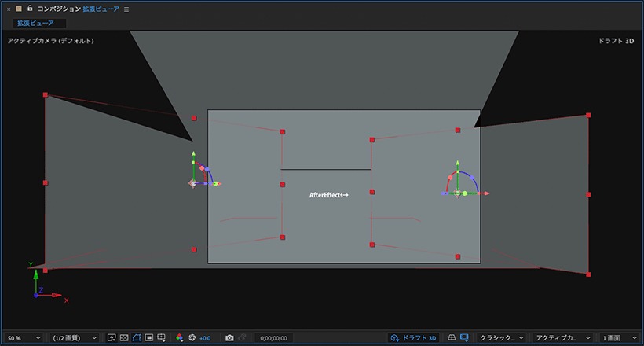Click the +0.0 exposure value
644x346 pixels.
click(x=205, y=338)
